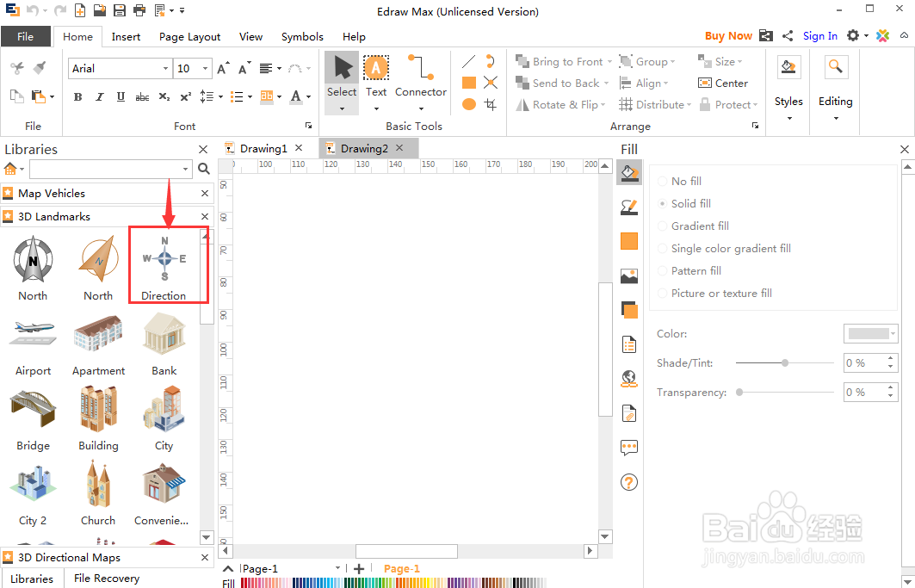Open the font size dropdown

coord(205,69)
